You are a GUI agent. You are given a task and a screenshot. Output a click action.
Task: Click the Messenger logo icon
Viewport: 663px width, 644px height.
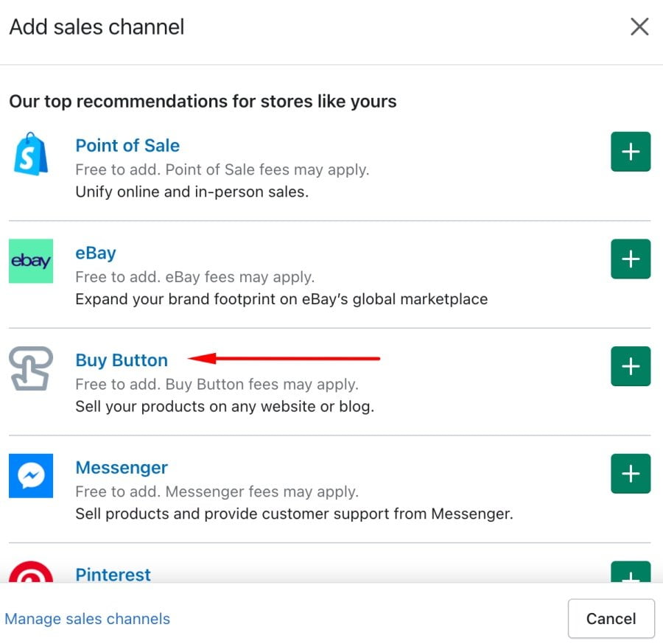[x=31, y=476]
